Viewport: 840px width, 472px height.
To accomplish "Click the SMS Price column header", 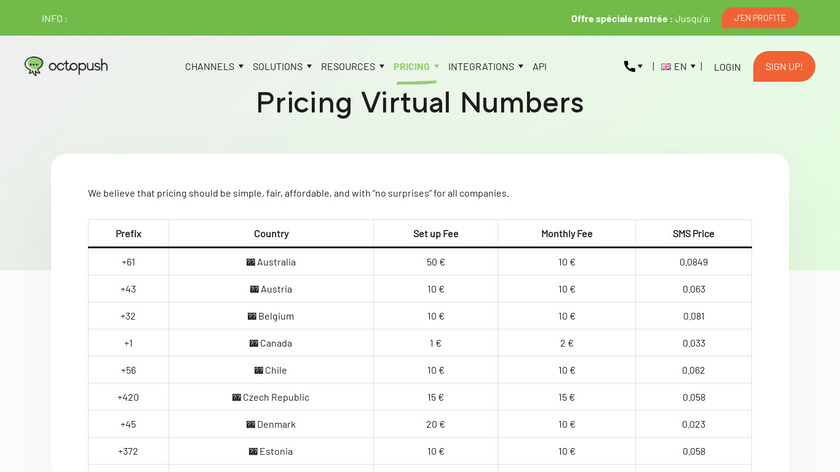I will [693, 234].
